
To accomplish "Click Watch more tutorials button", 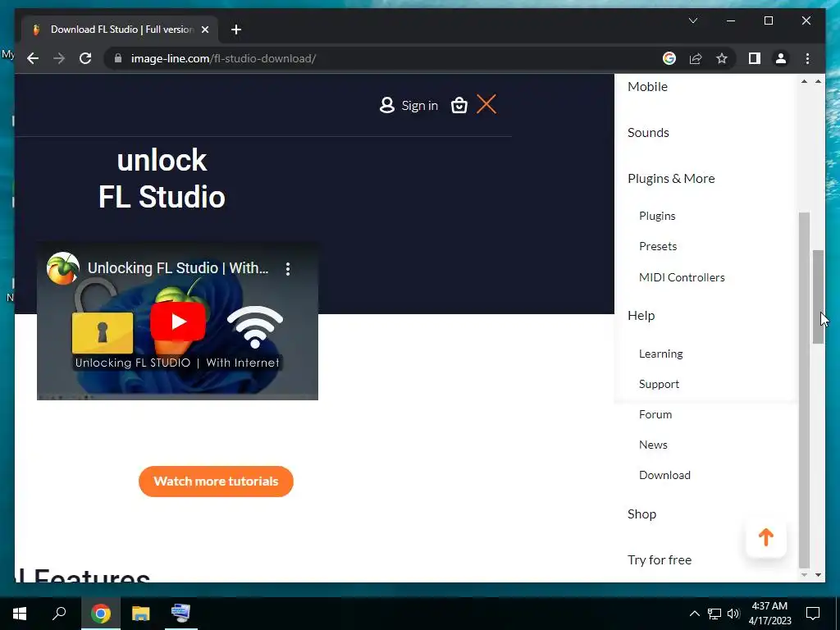I will 216,481.
